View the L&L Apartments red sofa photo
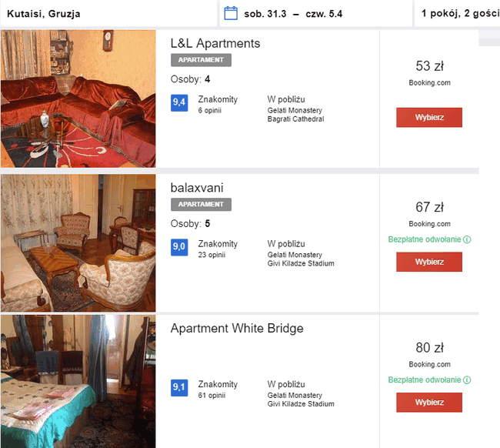The image size is (500, 448). pos(78,99)
